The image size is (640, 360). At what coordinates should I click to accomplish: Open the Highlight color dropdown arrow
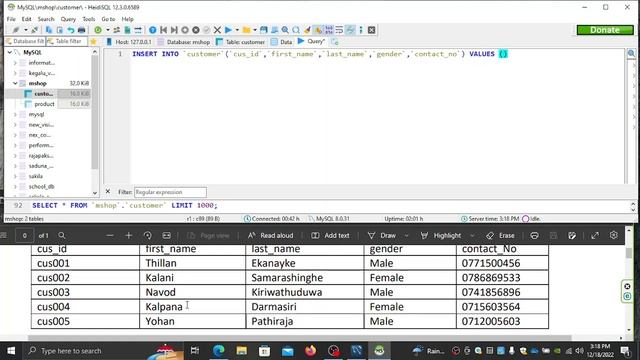(472, 236)
